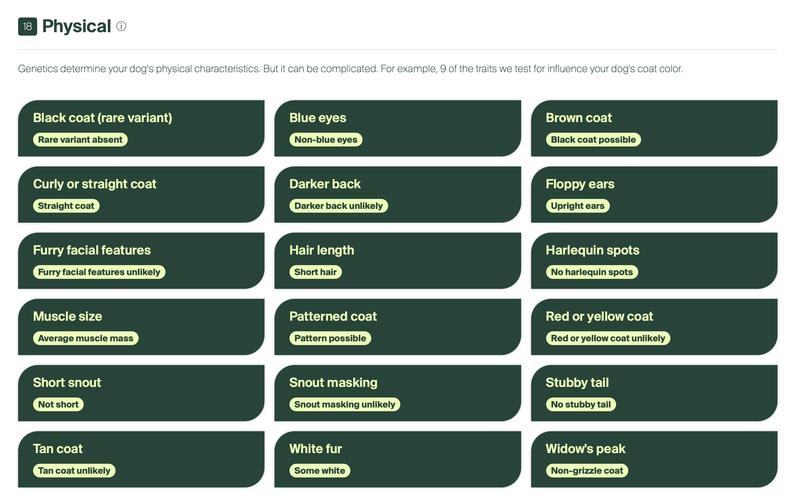Open the Blue eyes trait card
This screenshot has height=504, width=800.
(397, 128)
